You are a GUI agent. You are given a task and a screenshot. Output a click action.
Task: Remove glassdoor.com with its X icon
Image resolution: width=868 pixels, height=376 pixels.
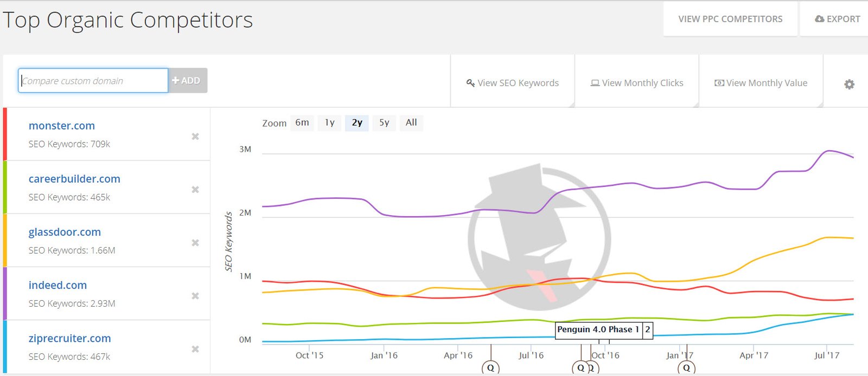pos(195,243)
